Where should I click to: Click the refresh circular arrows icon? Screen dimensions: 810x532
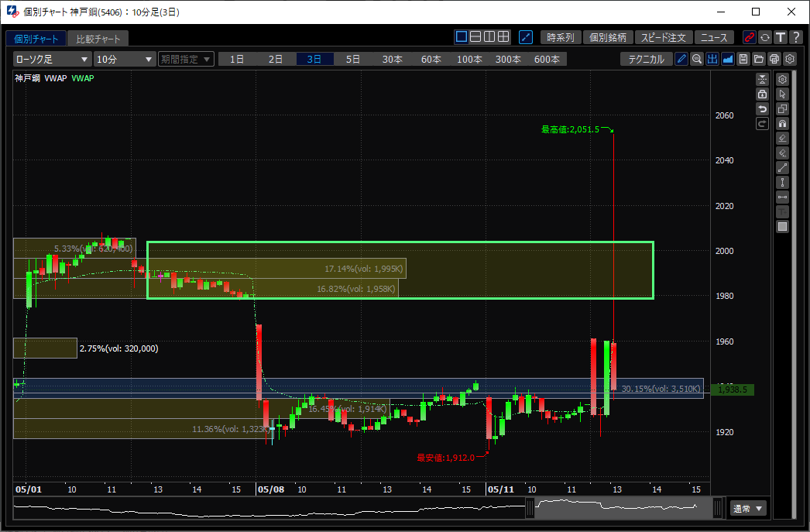(765, 37)
